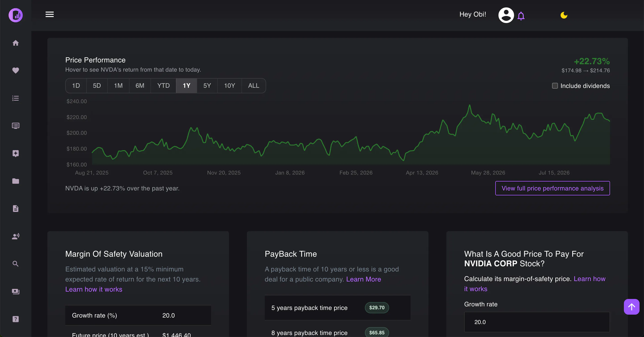The height and width of the screenshot is (337, 644).
Task: Click the Margin Of Safety Valuation heading
Action: click(x=114, y=254)
